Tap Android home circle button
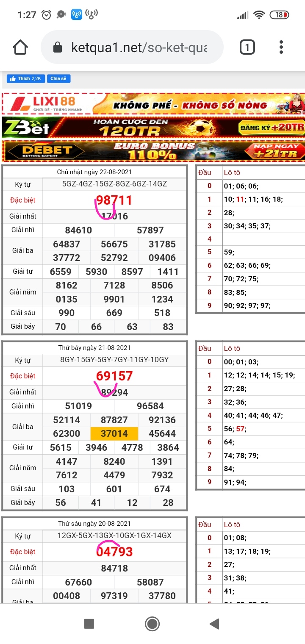 point(152,624)
